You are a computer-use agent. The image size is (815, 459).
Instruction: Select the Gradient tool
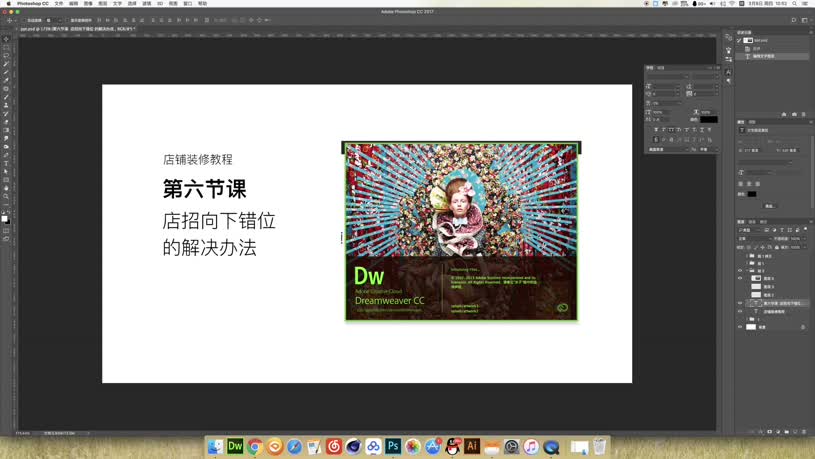[6, 130]
